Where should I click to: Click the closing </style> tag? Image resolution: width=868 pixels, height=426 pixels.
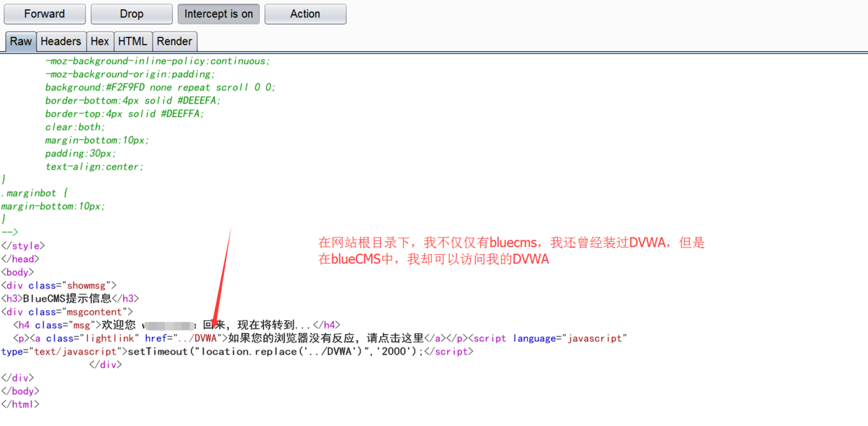[x=23, y=246]
